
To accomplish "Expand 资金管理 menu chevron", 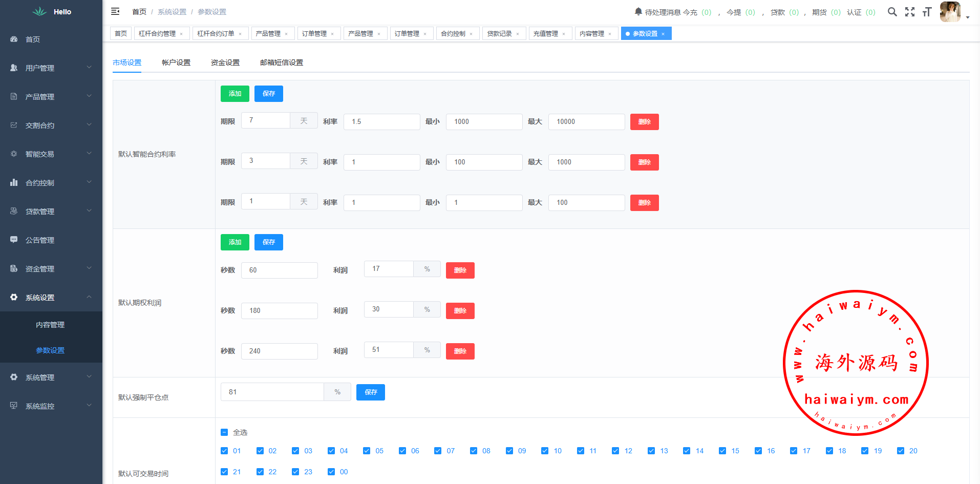I will [x=89, y=268].
